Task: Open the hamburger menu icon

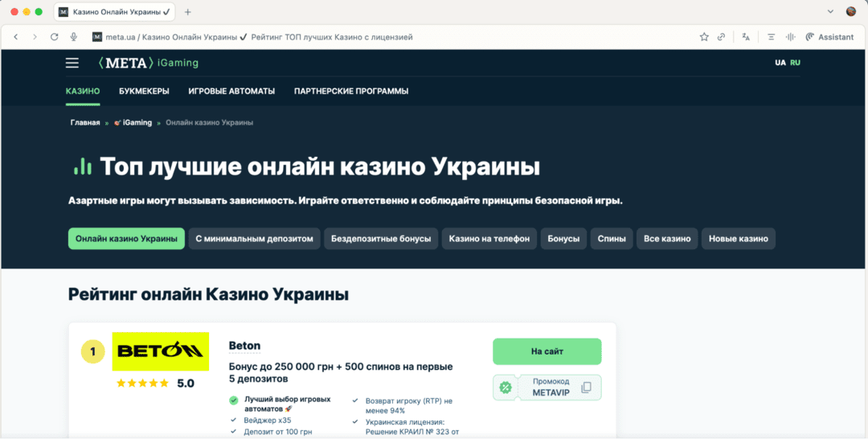Action: [72, 63]
